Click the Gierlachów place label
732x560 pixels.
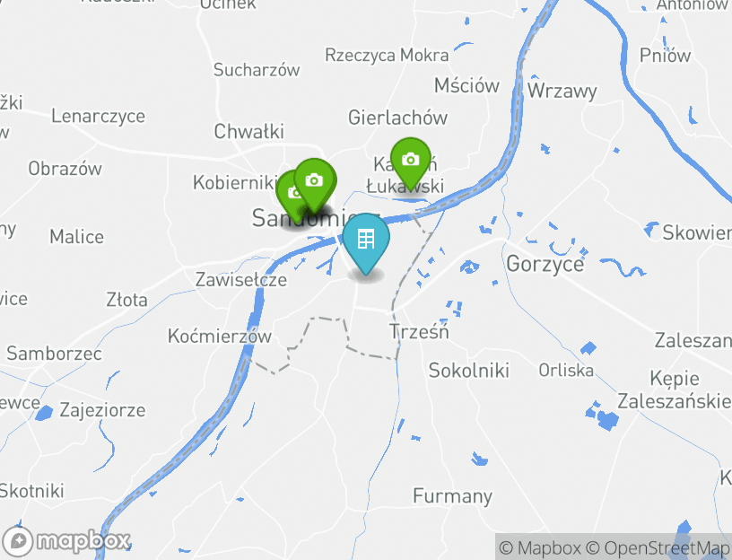(397, 118)
